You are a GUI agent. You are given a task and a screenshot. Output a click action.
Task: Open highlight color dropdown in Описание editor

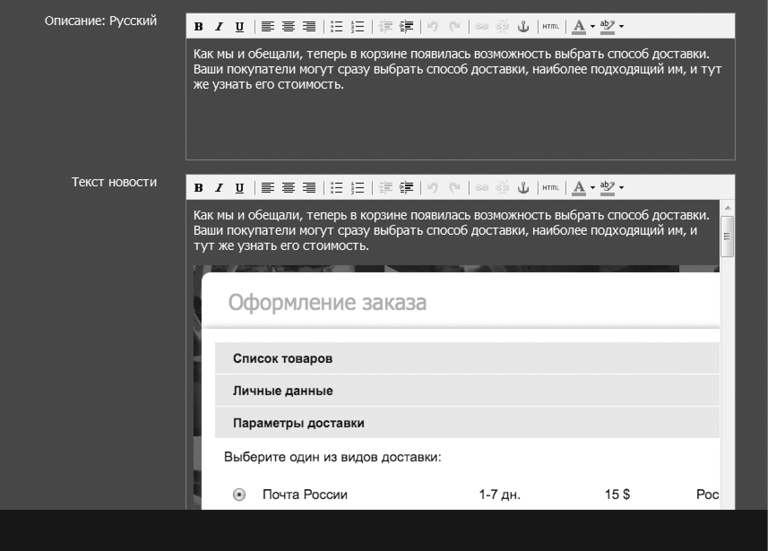click(x=622, y=26)
